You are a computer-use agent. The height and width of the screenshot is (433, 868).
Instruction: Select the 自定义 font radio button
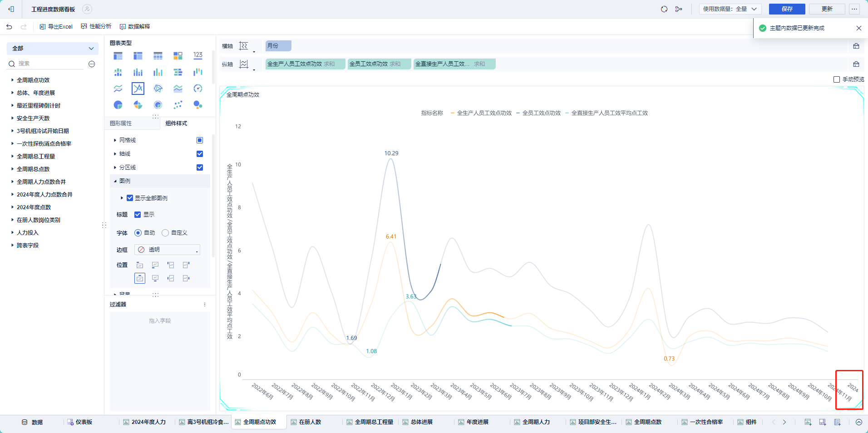click(x=165, y=233)
